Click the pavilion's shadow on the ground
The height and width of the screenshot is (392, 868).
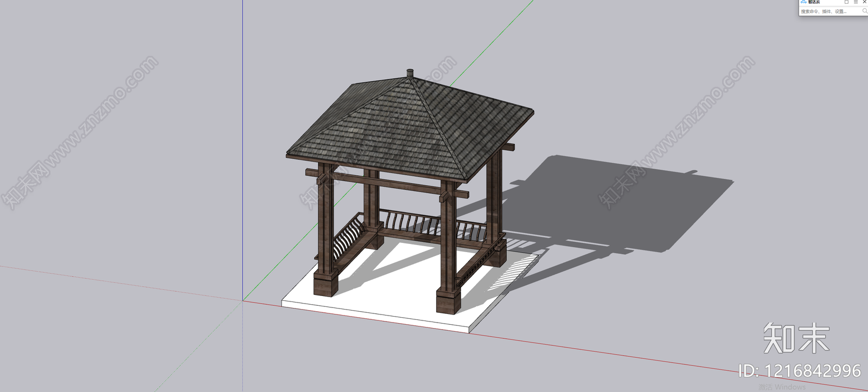[624, 206]
